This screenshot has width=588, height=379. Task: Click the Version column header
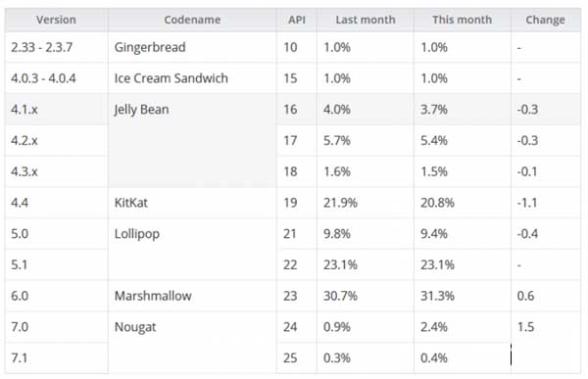(56, 20)
